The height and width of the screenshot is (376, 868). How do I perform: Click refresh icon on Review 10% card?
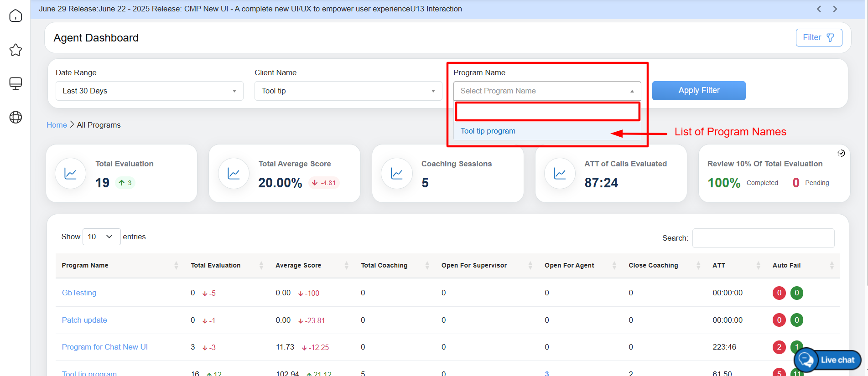point(841,153)
